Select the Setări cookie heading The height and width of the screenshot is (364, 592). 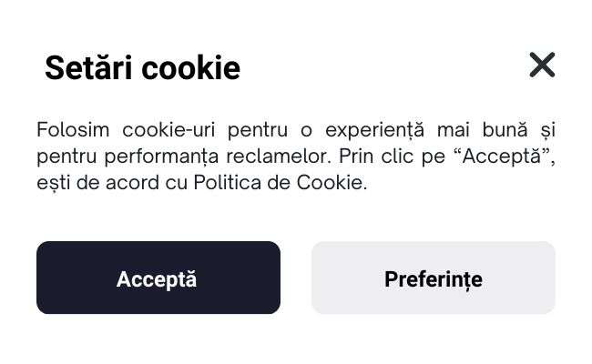[x=142, y=68]
